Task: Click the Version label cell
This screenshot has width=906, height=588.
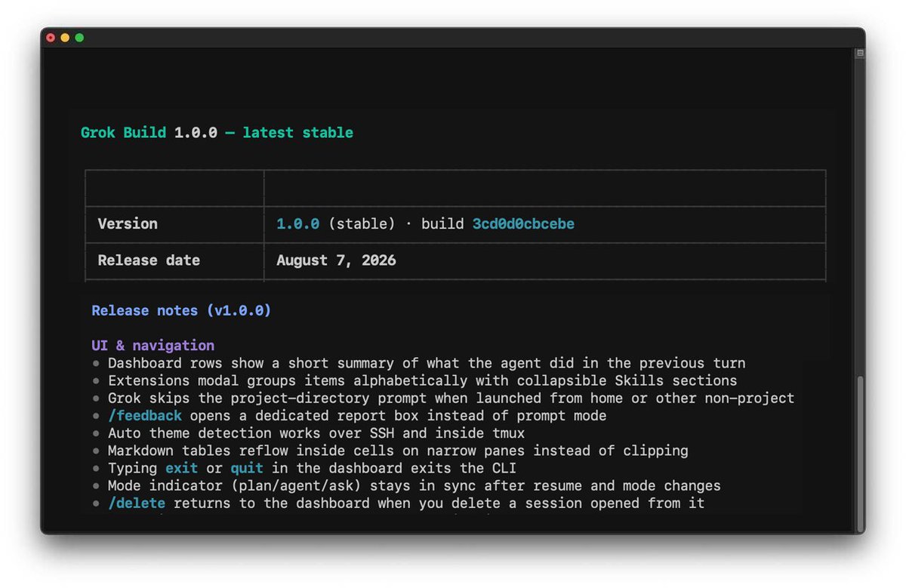Action: click(x=174, y=224)
